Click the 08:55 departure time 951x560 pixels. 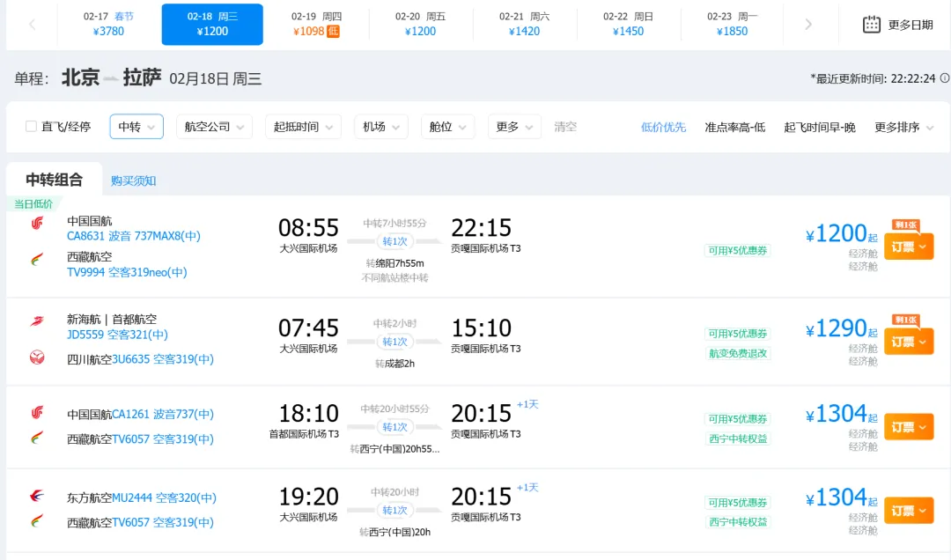tap(308, 228)
